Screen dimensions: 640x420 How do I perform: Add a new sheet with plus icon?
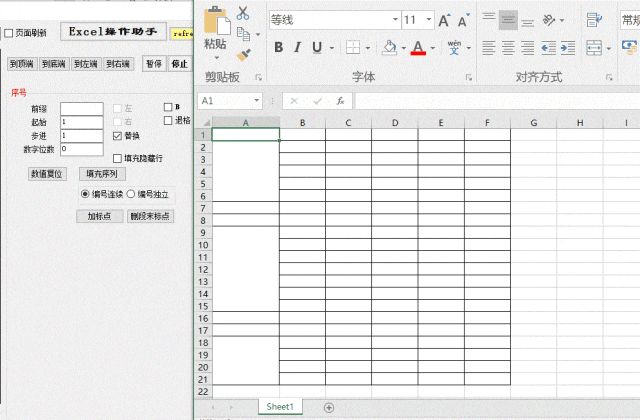[329, 407]
